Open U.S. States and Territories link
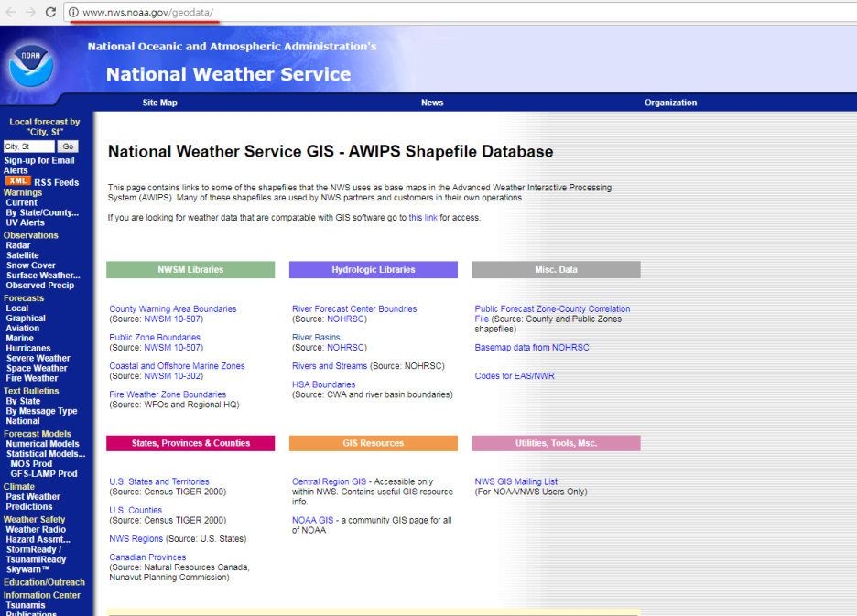The image size is (857, 616). [x=159, y=481]
